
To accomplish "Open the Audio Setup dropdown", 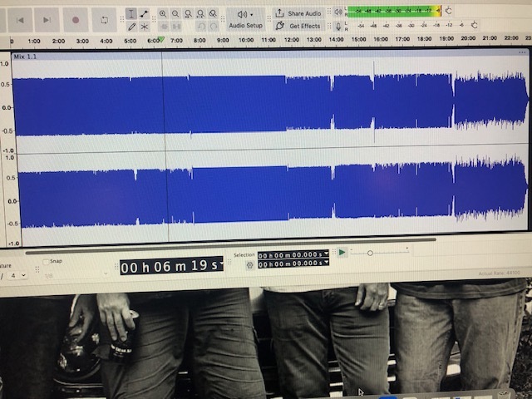I will pyautogui.click(x=245, y=19).
